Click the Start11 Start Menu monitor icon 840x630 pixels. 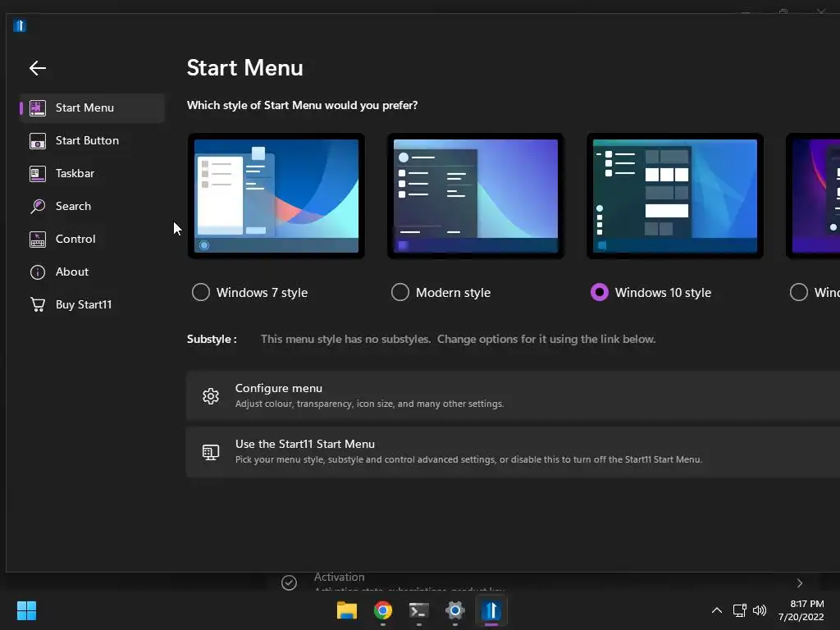pyautogui.click(x=211, y=452)
